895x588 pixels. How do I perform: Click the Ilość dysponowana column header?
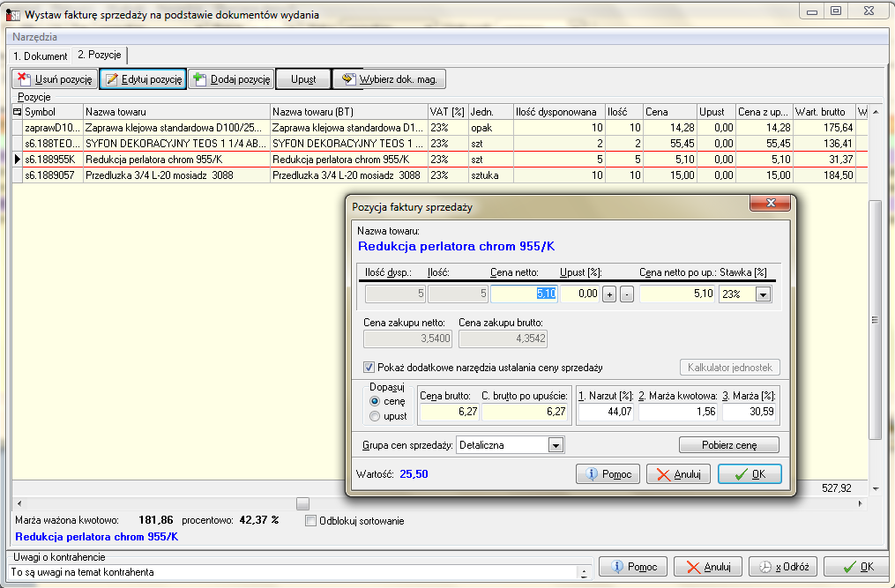point(559,112)
